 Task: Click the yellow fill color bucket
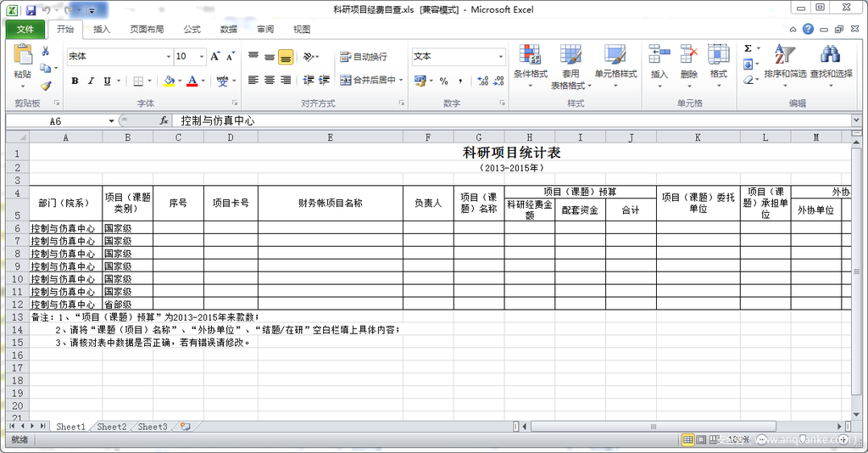[x=169, y=81]
